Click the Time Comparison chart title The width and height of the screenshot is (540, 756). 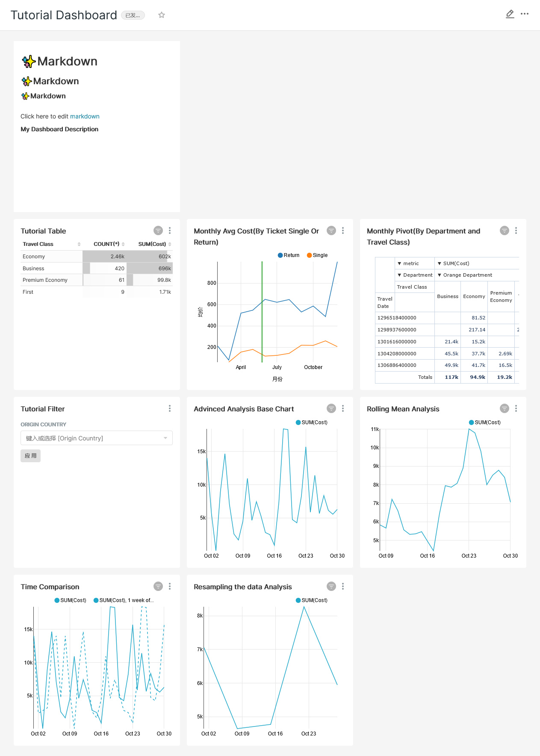tap(50, 587)
